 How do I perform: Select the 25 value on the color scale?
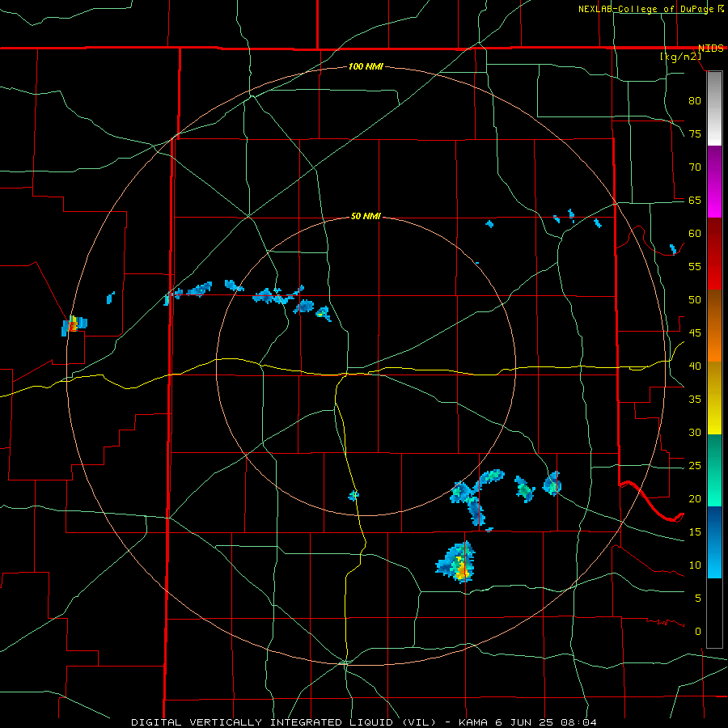(x=695, y=466)
